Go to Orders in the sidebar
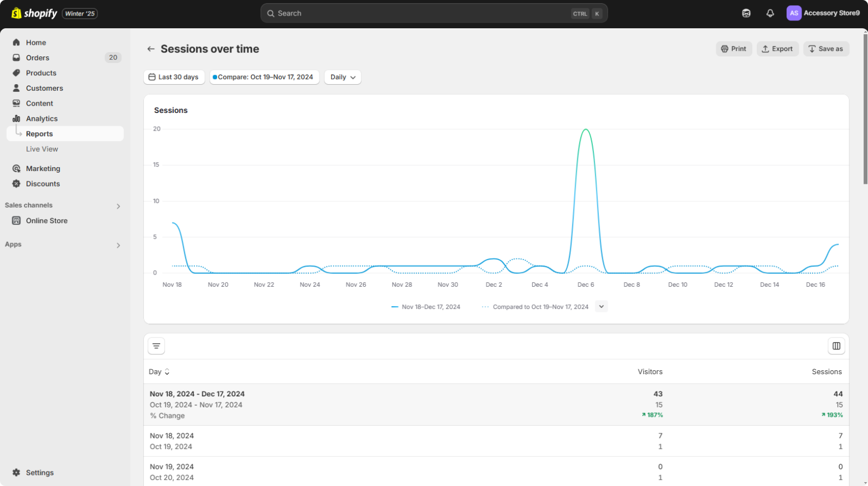The width and height of the screenshot is (868, 486). [38, 58]
